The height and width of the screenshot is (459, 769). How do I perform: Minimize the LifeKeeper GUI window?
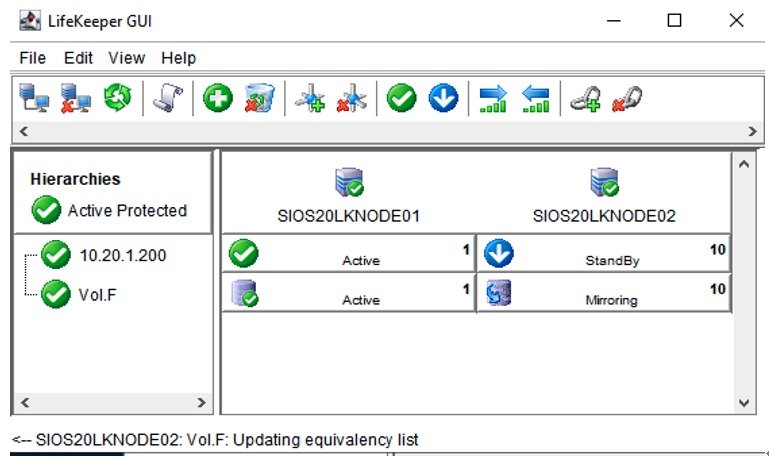614,21
